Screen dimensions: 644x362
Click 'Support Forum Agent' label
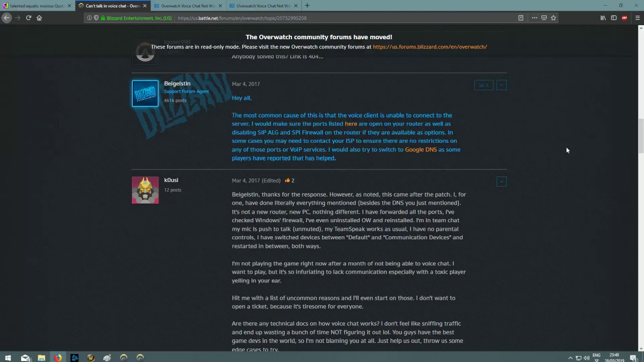pyautogui.click(x=186, y=92)
